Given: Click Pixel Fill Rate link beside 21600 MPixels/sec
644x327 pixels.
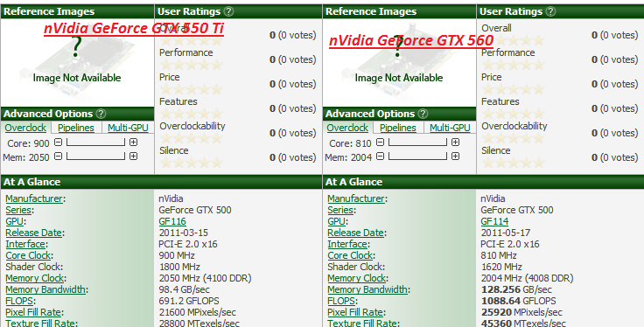Looking at the screenshot, I should coord(33,313).
